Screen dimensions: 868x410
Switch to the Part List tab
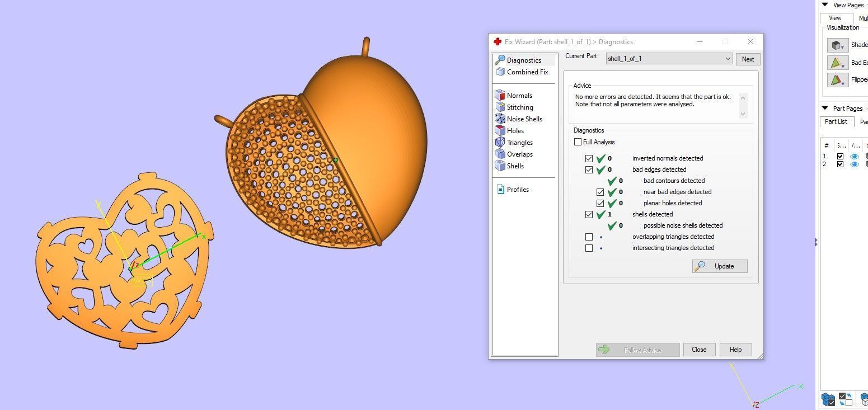[836, 121]
